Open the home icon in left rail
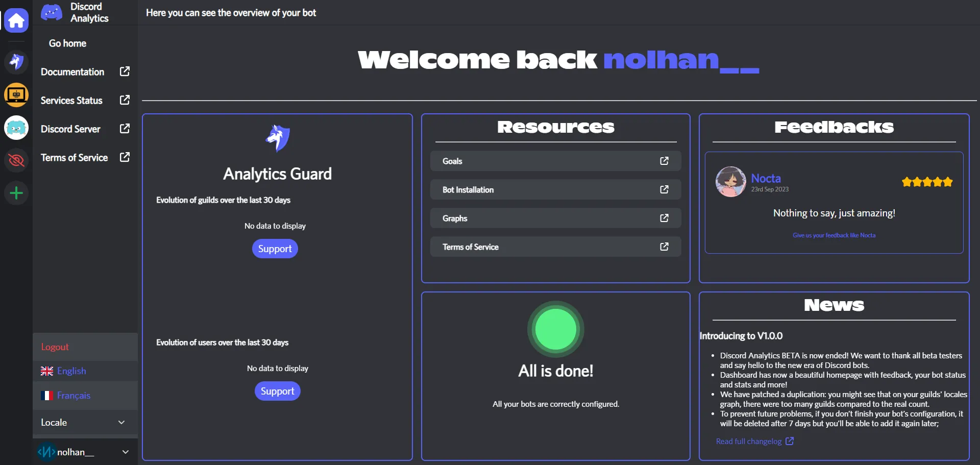 coord(16,20)
